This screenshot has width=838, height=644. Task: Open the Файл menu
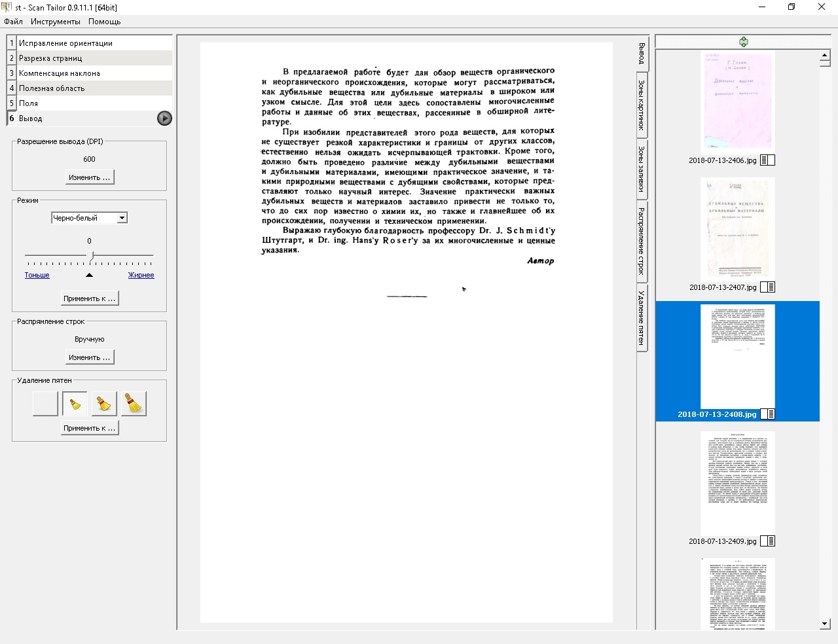(13, 22)
